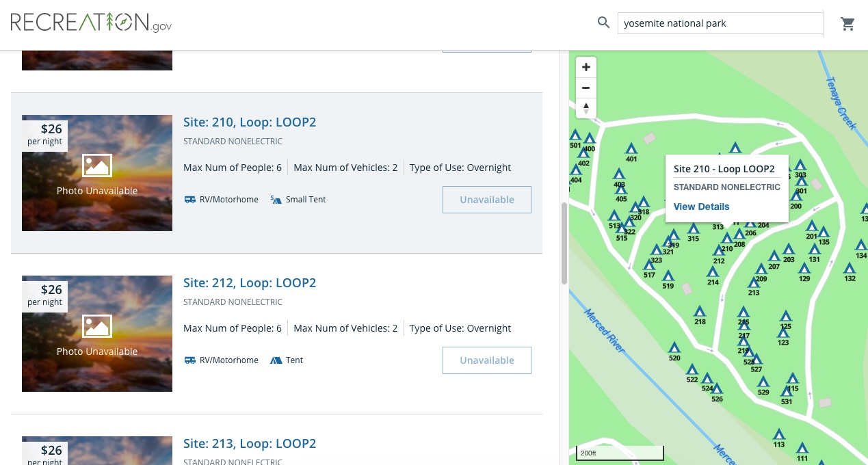
Task: Select campsite 113 marker on map
Action: (x=778, y=434)
